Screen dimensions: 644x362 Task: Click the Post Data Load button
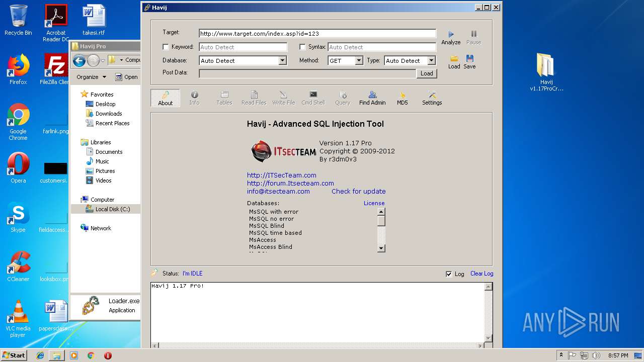tap(427, 73)
